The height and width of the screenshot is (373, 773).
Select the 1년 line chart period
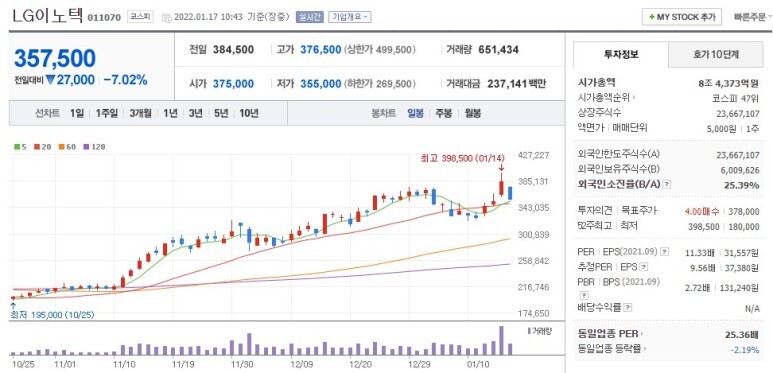pos(170,113)
